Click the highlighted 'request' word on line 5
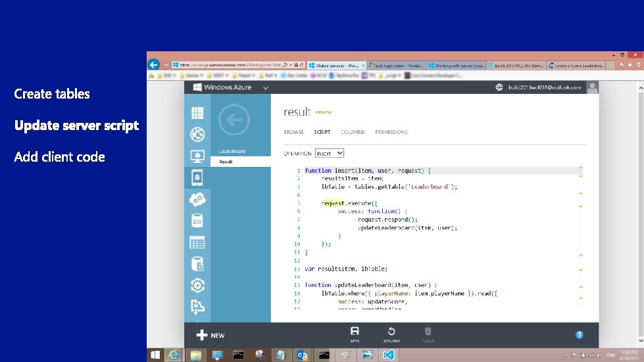This screenshot has height=362, width=644. point(333,204)
